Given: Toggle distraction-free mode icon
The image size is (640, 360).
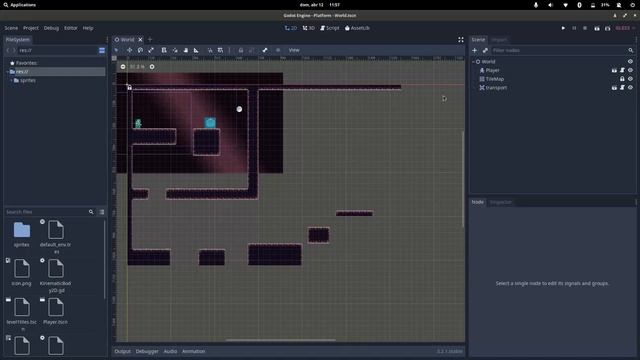Looking at the screenshot, I should point(461,40).
